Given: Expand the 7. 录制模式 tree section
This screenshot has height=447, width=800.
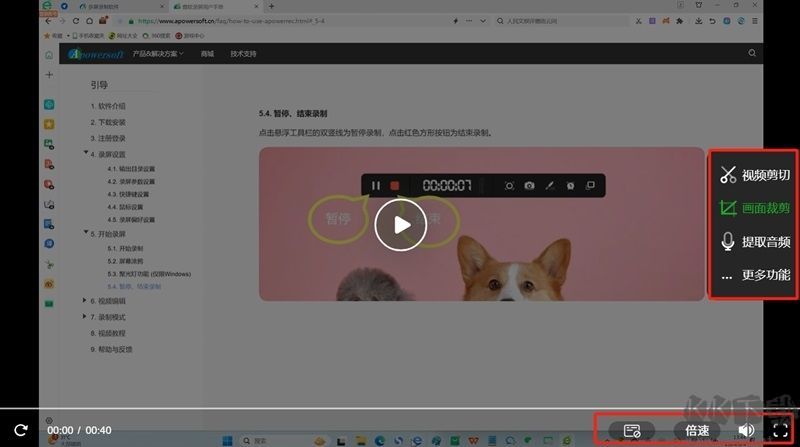Looking at the screenshot, I should tap(85, 316).
